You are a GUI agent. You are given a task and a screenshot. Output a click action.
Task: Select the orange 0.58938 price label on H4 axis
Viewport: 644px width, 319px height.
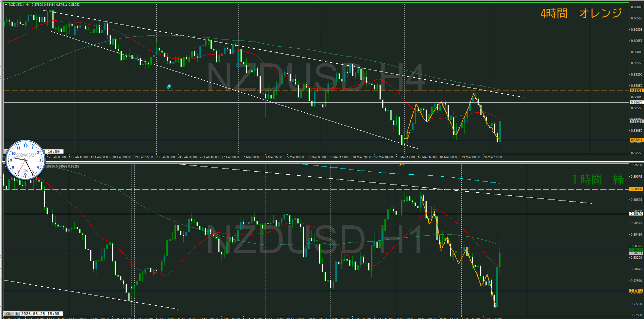pos(636,91)
